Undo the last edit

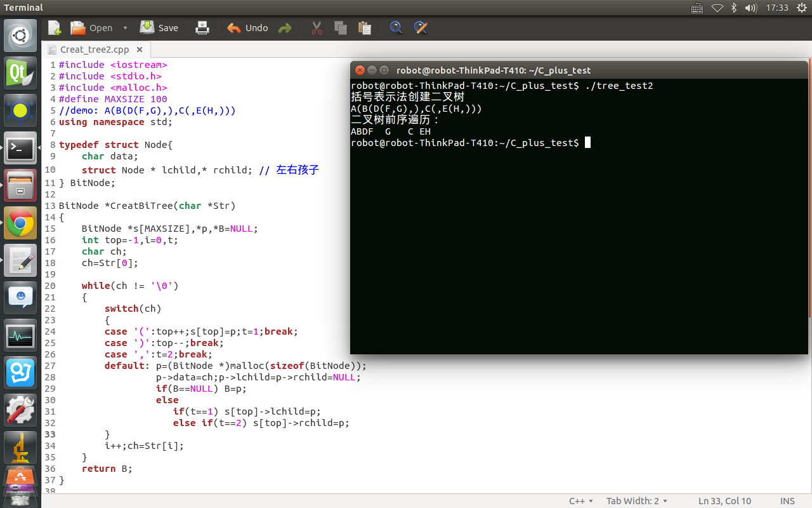click(x=247, y=28)
